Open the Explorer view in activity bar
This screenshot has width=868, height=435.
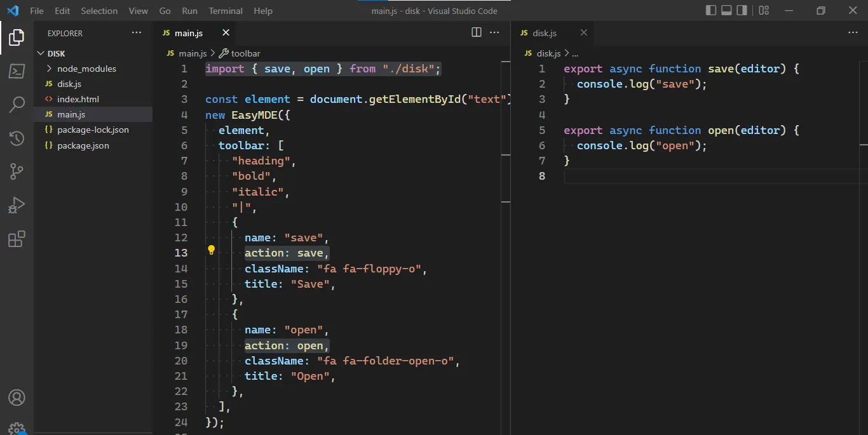click(x=17, y=37)
